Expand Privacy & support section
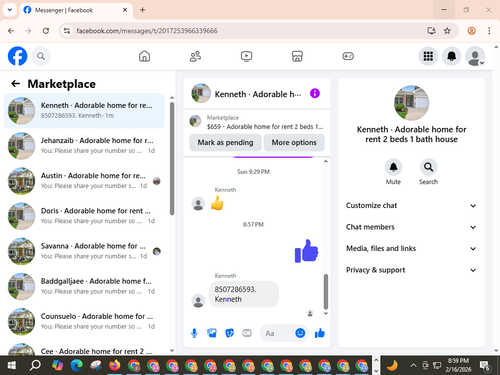This screenshot has width=500, height=375. (x=411, y=270)
